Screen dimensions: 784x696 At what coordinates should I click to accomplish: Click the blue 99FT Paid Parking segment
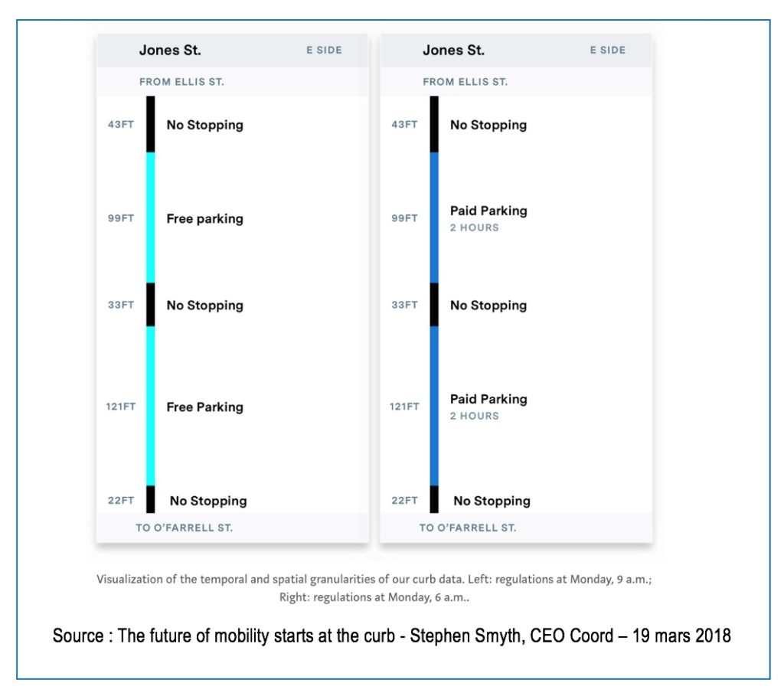coord(434,217)
